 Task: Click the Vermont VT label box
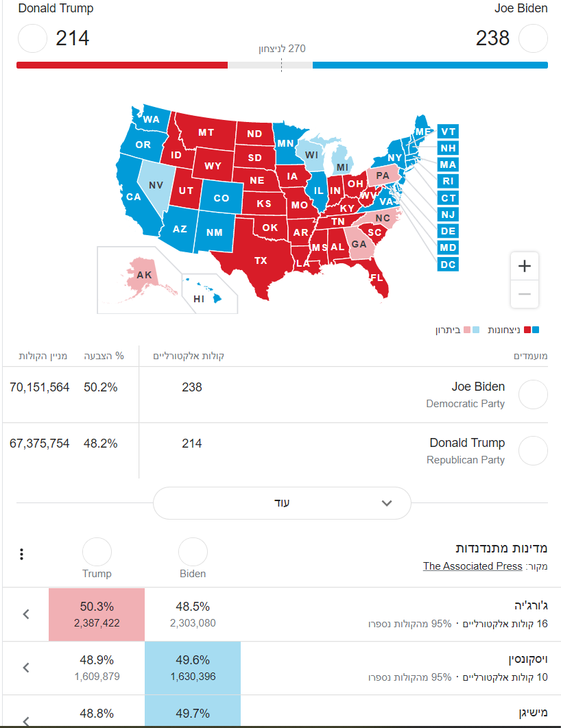click(448, 132)
